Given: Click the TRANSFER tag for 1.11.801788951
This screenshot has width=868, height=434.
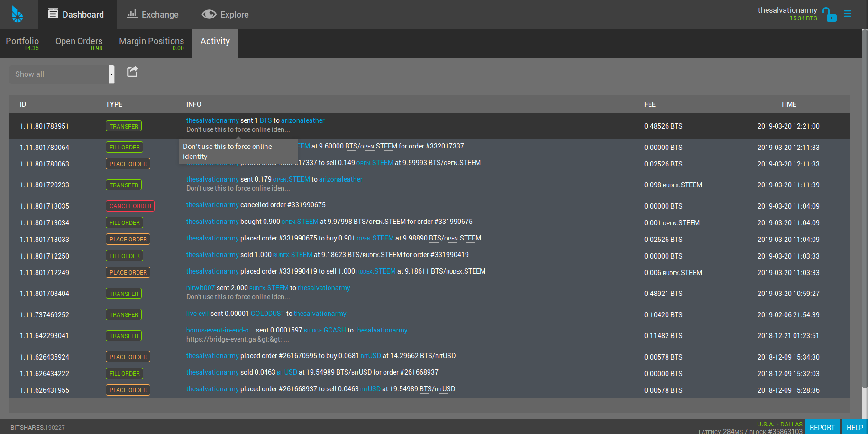Looking at the screenshot, I should point(124,126).
